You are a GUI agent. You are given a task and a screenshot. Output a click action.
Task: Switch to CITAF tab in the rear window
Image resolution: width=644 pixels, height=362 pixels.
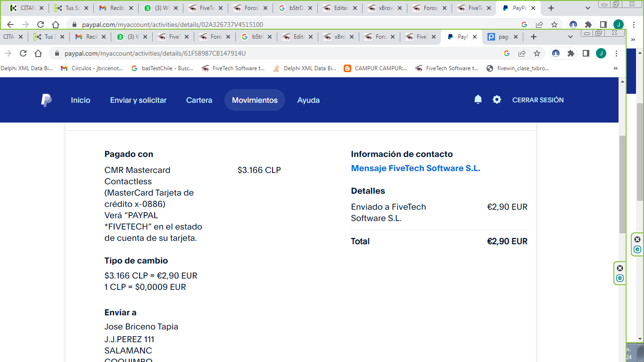27,8
